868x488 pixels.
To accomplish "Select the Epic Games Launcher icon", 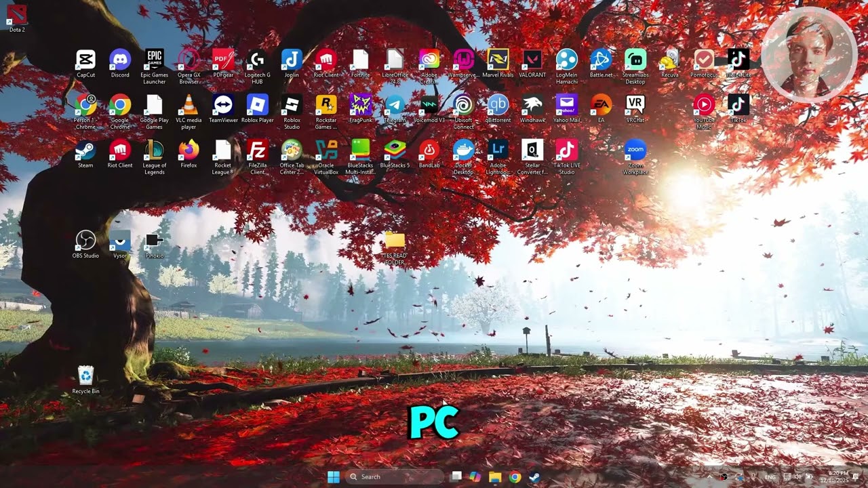I will click(155, 66).
